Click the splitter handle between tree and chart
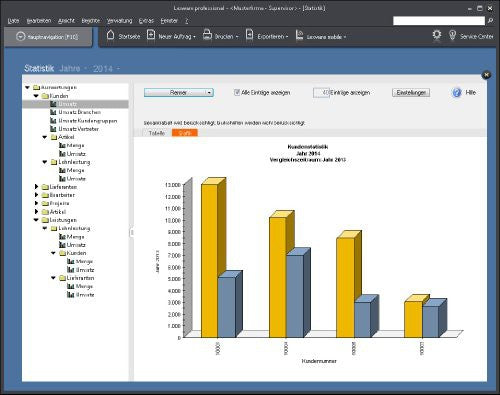This screenshot has height=395, width=500. click(131, 232)
